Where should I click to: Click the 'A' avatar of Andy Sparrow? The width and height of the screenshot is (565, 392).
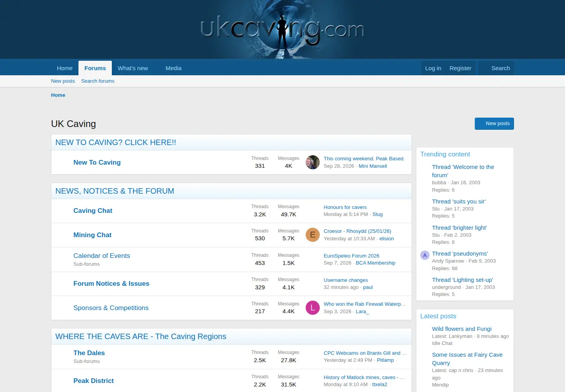(425, 255)
